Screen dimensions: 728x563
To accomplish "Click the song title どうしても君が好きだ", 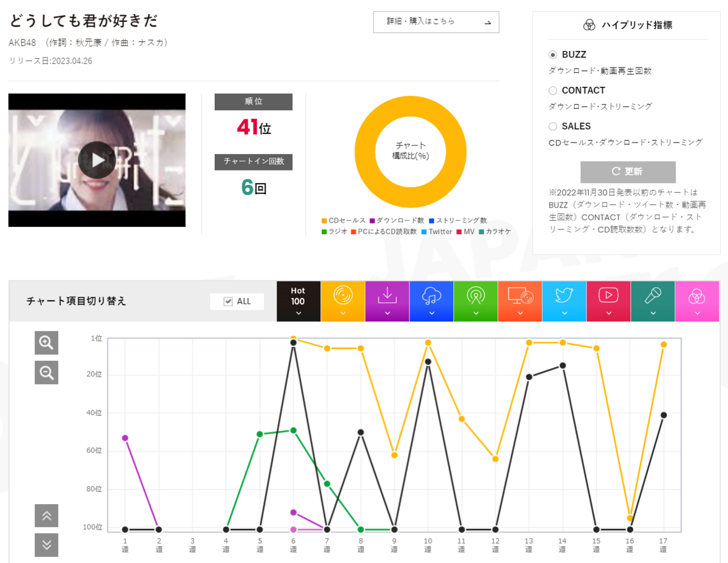I will [x=83, y=21].
